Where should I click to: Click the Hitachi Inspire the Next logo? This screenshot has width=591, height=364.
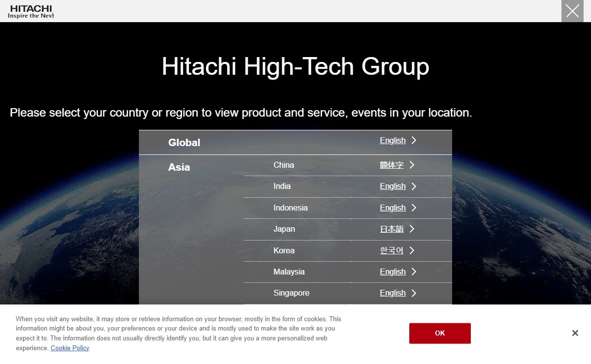click(31, 11)
